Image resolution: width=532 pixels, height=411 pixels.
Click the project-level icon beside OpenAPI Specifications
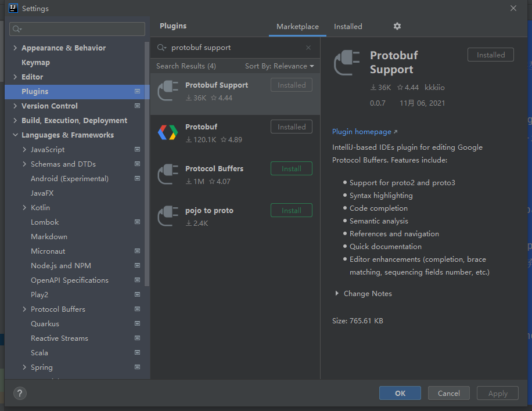tap(138, 280)
